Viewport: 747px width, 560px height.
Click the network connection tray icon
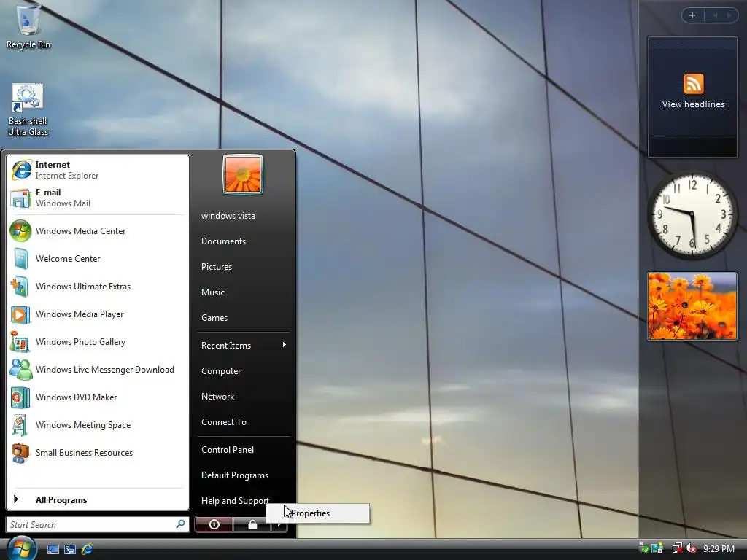click(x=677, y=548)
